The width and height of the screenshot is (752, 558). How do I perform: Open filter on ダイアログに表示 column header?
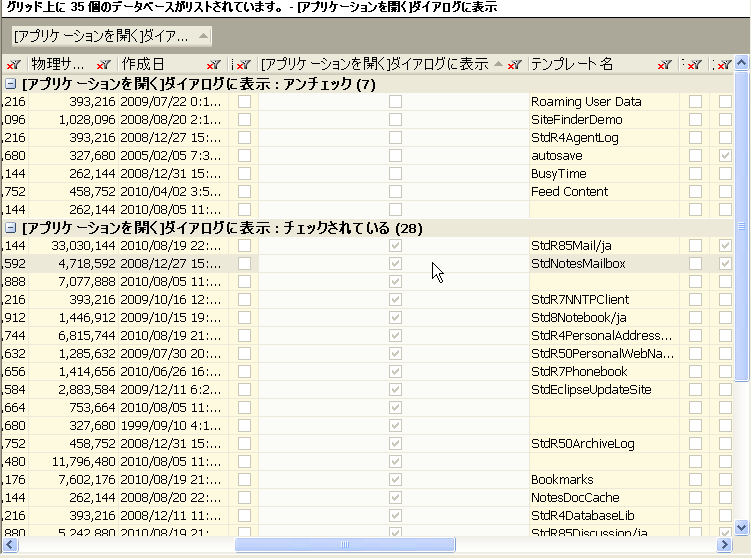pyautogui.click(x=515, y=65)
